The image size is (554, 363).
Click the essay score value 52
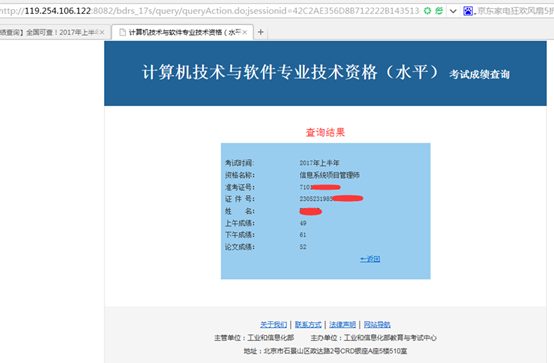pos(303,247)
